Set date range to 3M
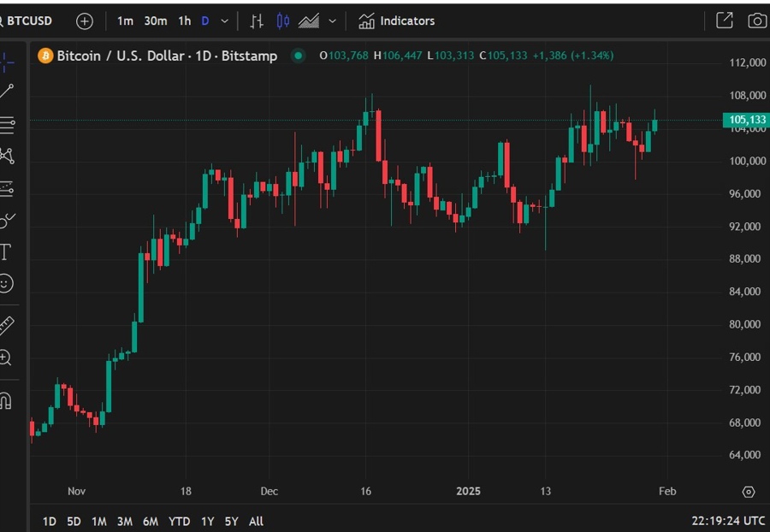Image resolution: width=770 pixels, height=532 pixels. pyautogui.click(x=125, y=521)
